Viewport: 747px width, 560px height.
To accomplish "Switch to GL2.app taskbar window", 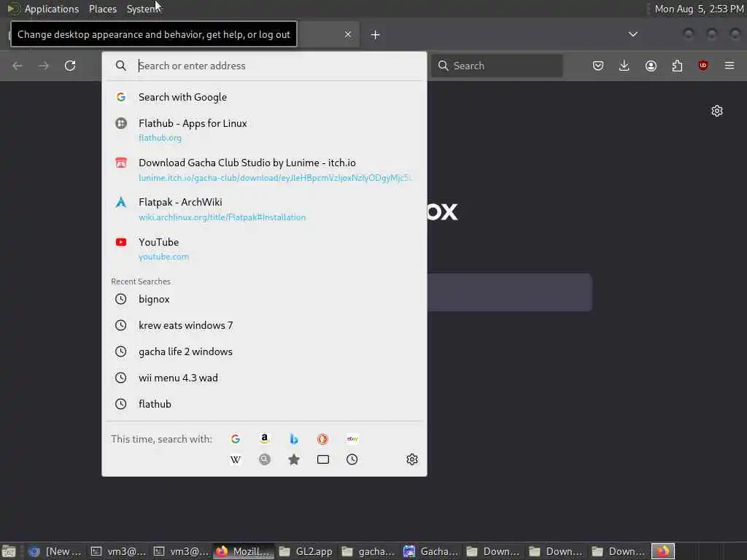I will pos(306,551).
